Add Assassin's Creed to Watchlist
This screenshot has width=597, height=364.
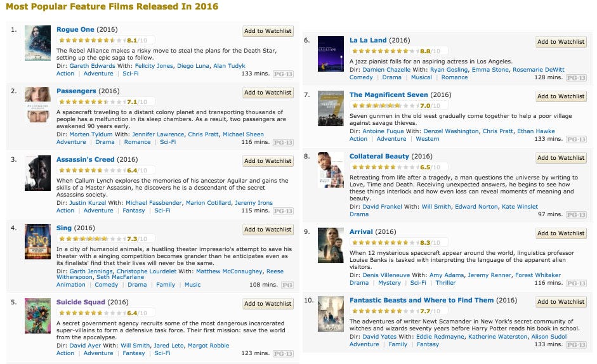[268, 161]
